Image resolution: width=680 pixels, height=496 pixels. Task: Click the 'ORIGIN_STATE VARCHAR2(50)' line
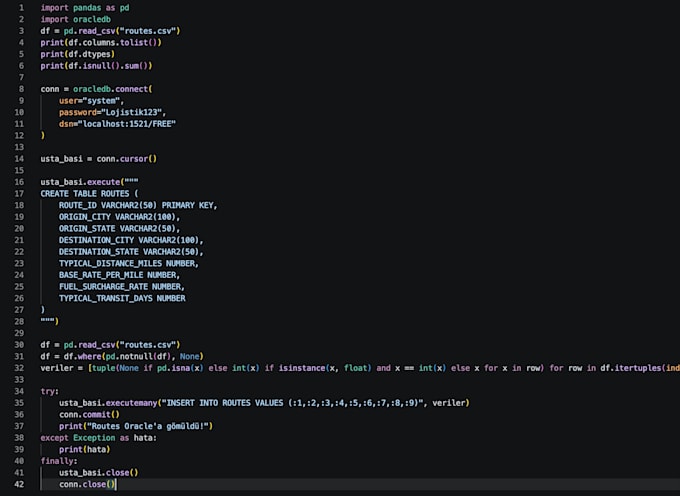click(119, 228)
